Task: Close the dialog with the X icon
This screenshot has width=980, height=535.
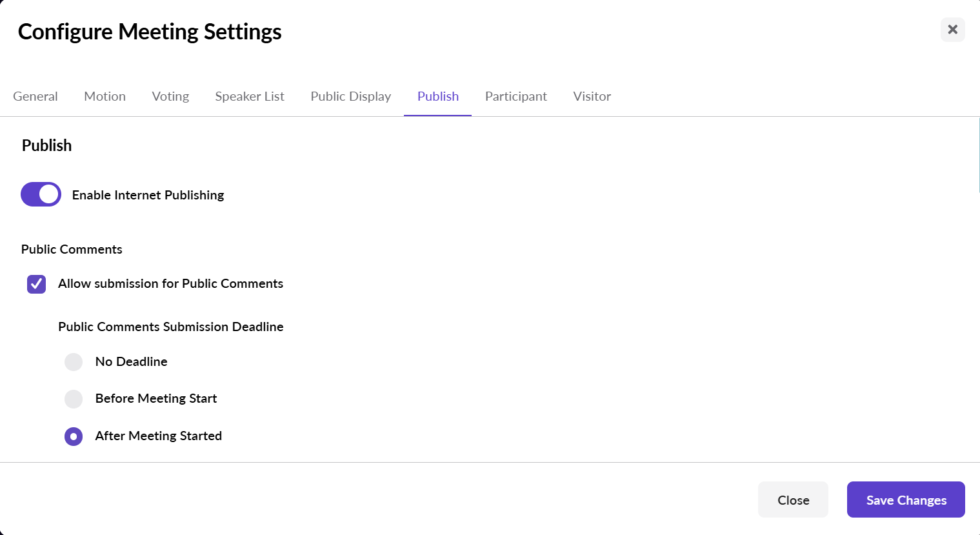Action: [x=952, y=30]
